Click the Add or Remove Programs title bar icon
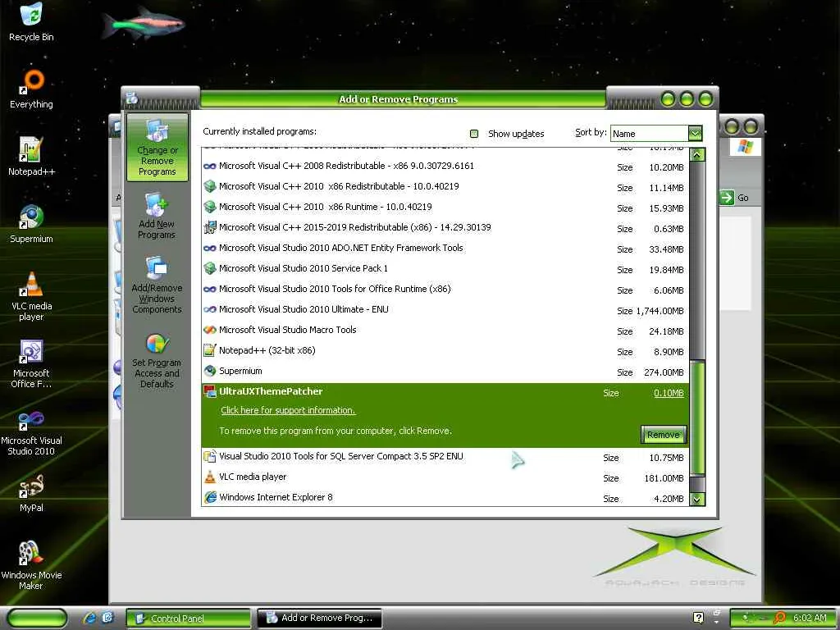This screenshot has width=840, height=630. pos(132,98)
